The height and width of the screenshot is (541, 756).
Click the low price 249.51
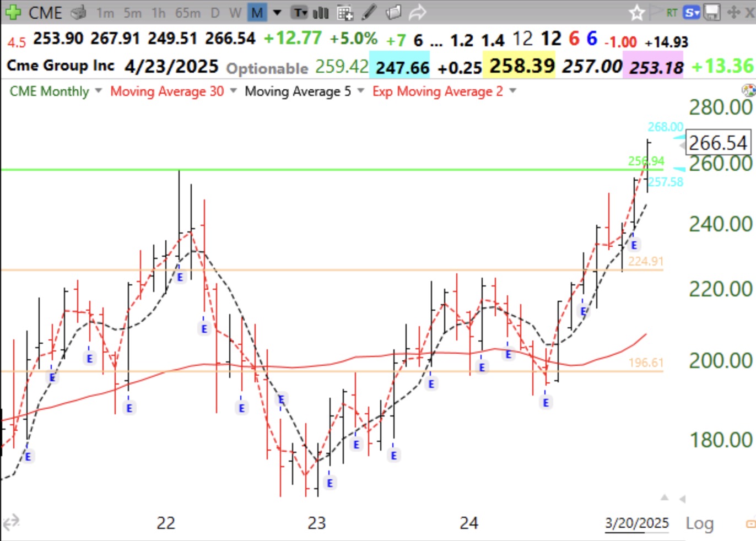point(172,39)
